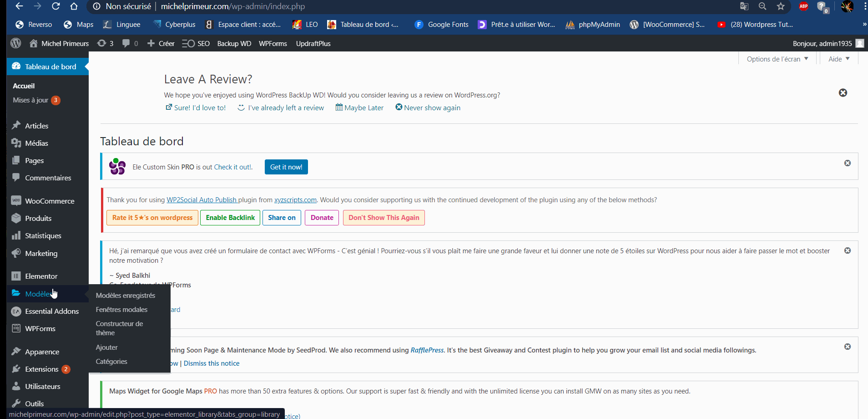
Task: Open the phpMyAdmin bookmark
Action: (x=593, y=25)
